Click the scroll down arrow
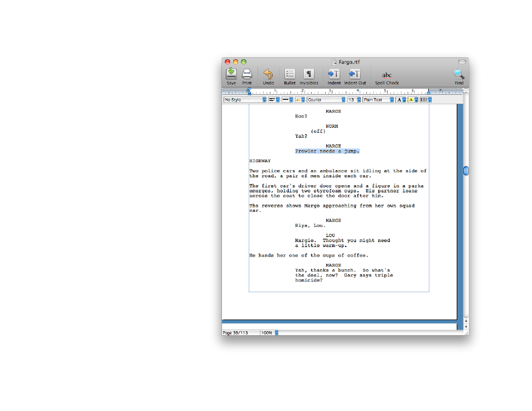 pos(466,327)
